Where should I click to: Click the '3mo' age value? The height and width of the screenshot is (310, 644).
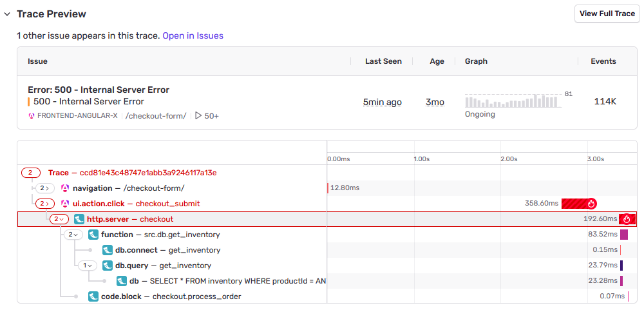pyautogui.click(x=435, y=102)
